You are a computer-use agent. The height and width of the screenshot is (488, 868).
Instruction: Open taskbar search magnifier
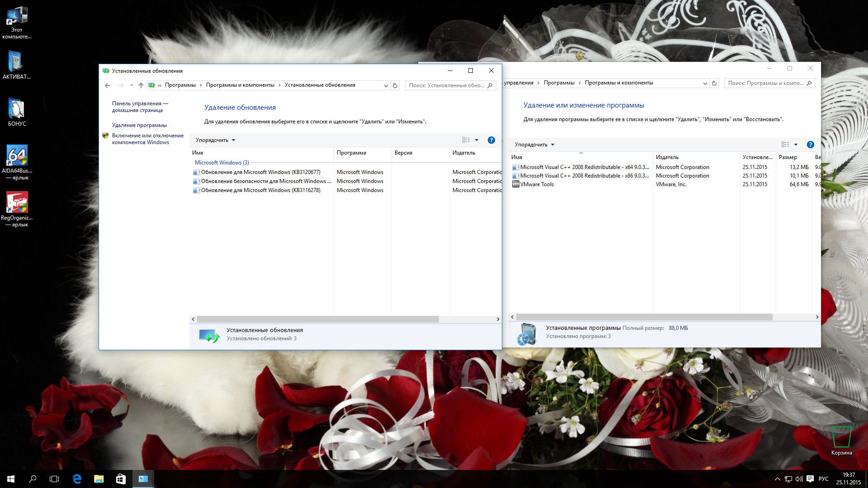33,479
